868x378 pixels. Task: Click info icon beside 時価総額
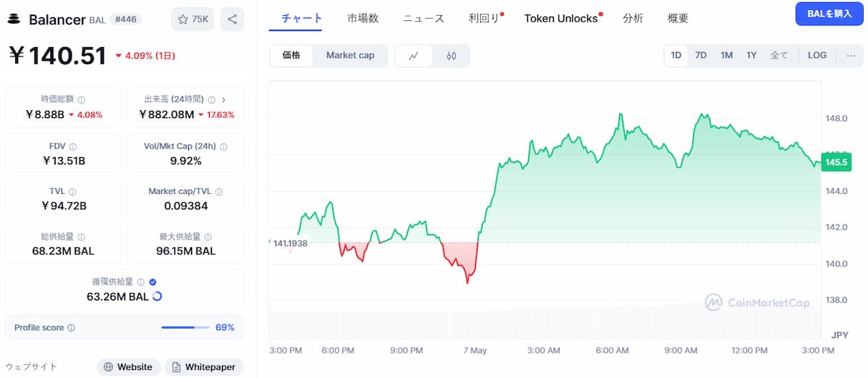click(x=81, y=100)
